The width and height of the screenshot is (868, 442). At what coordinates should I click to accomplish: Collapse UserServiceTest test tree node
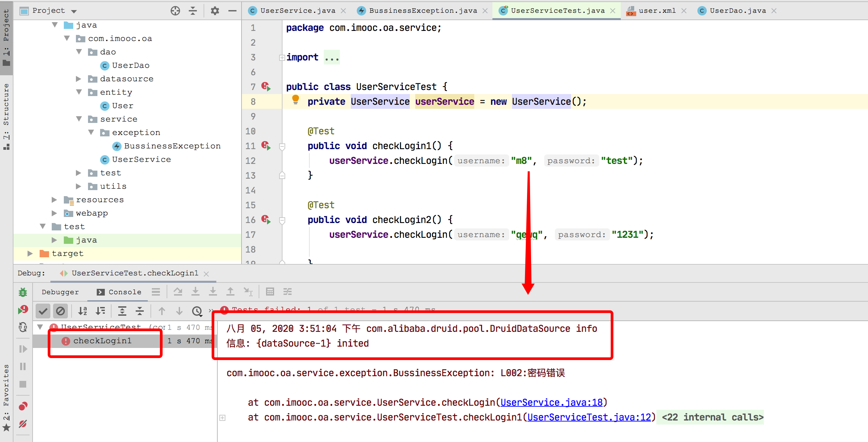[x=40, y=327]
